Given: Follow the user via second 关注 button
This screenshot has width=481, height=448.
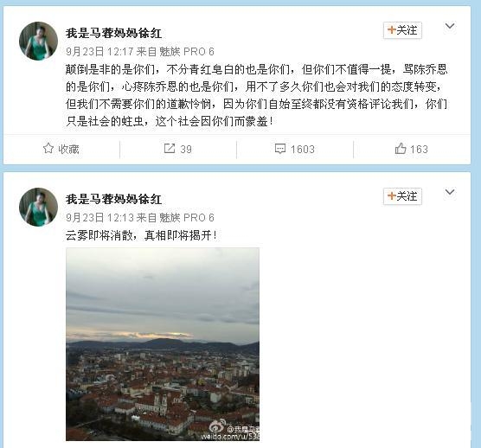Looking at the screenshot, I should pos(402,196).
